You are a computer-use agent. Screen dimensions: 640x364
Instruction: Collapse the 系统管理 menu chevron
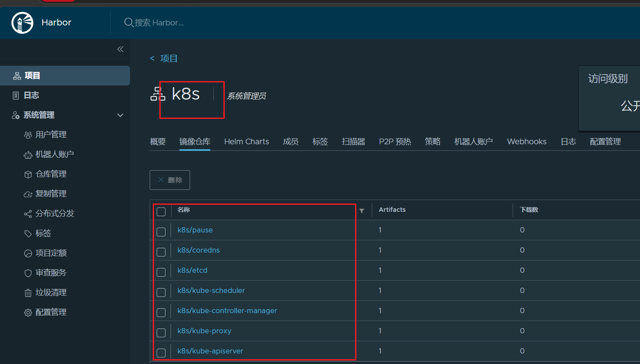120,115
